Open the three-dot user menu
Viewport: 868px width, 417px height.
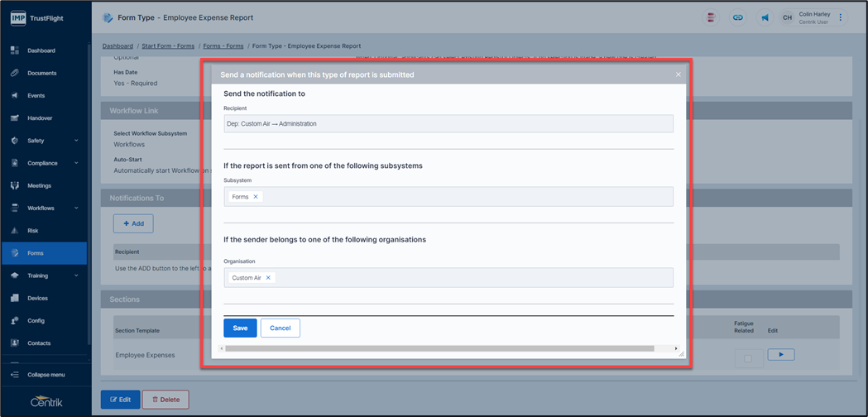coord(841,17)
